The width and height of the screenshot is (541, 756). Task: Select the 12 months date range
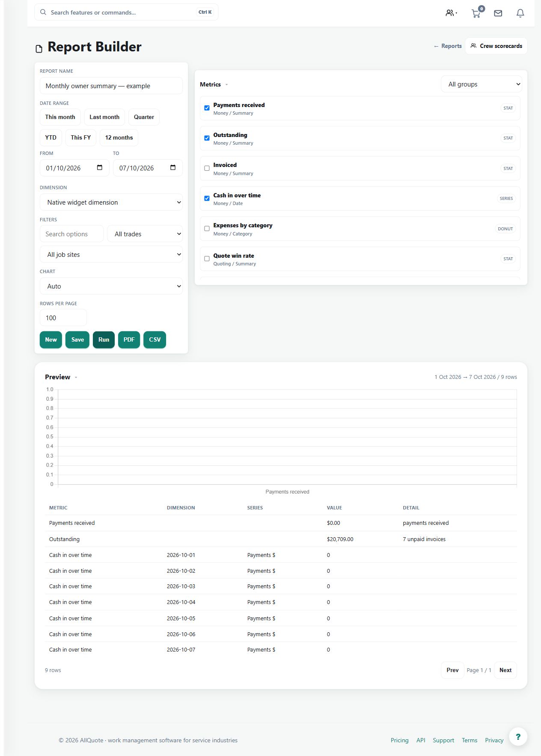[x=119, y=137]
